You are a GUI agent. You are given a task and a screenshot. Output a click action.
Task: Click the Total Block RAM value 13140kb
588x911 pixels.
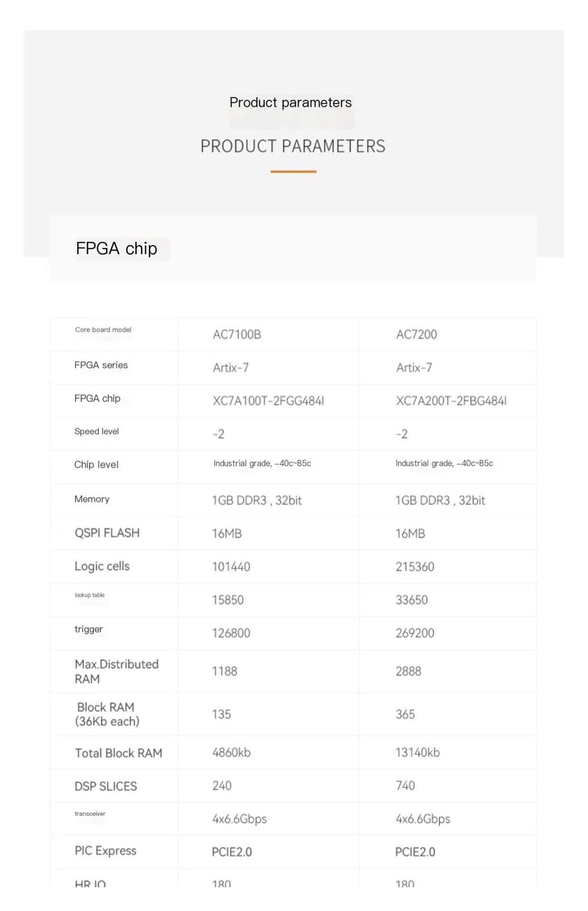tap(418, 753)
